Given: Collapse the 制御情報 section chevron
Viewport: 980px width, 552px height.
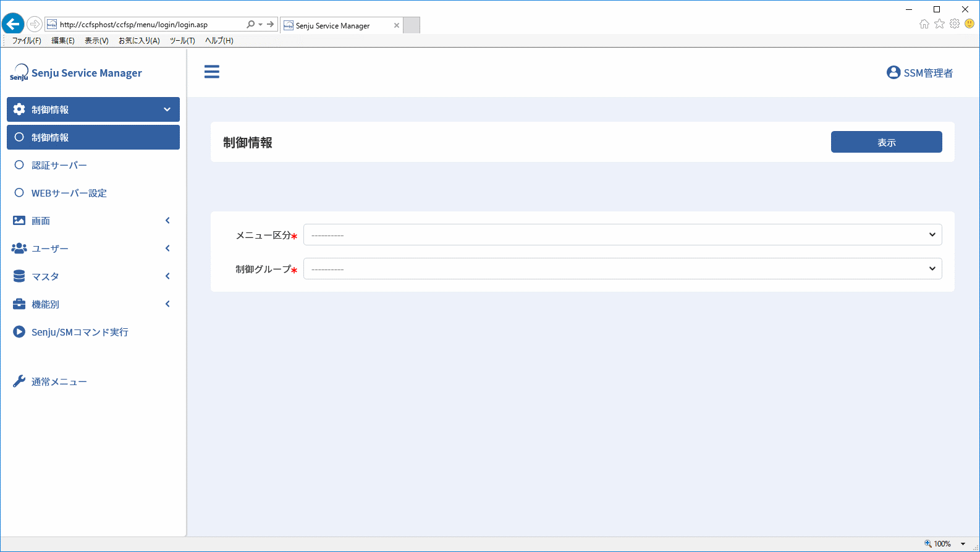Looking at the screenshot, I should pyautogui.click(x=167, y=109).
